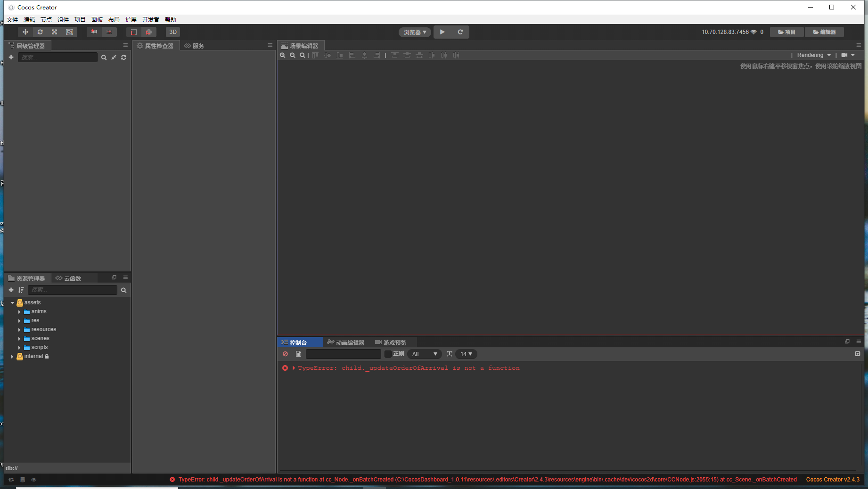This screenshot has height=489, width=868.
Task: Switch to the 云函数 cloud functions tab
Action: coord(68,278)
